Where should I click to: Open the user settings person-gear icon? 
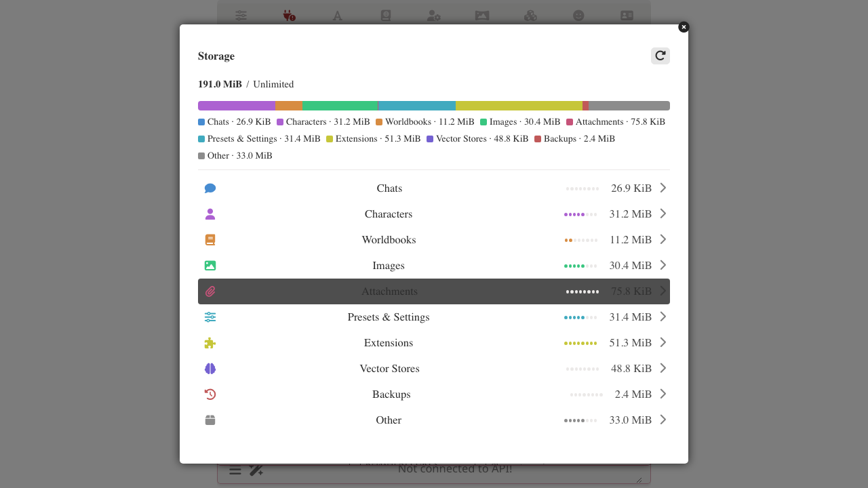pyautogui.click(x=434, y=15)
